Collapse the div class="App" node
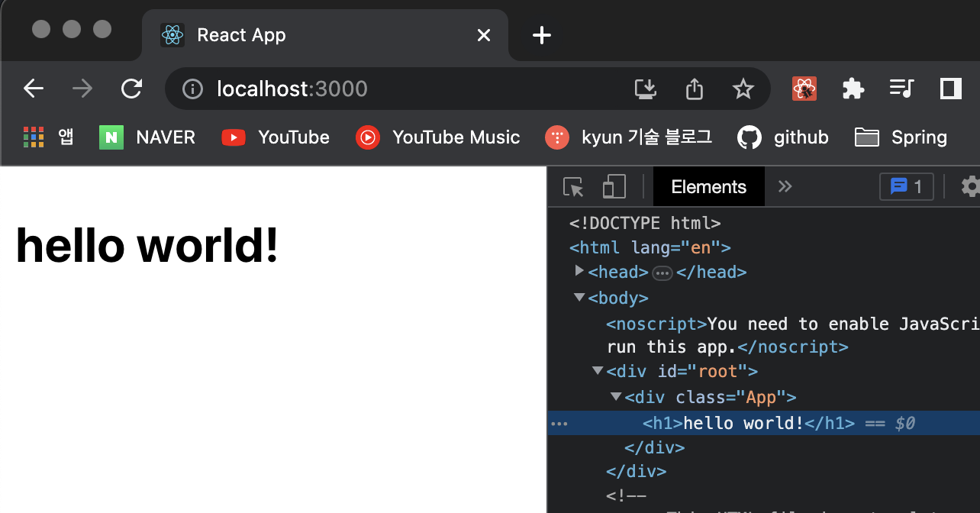Viewport: 980px width, 513px height. click(617, 397)
